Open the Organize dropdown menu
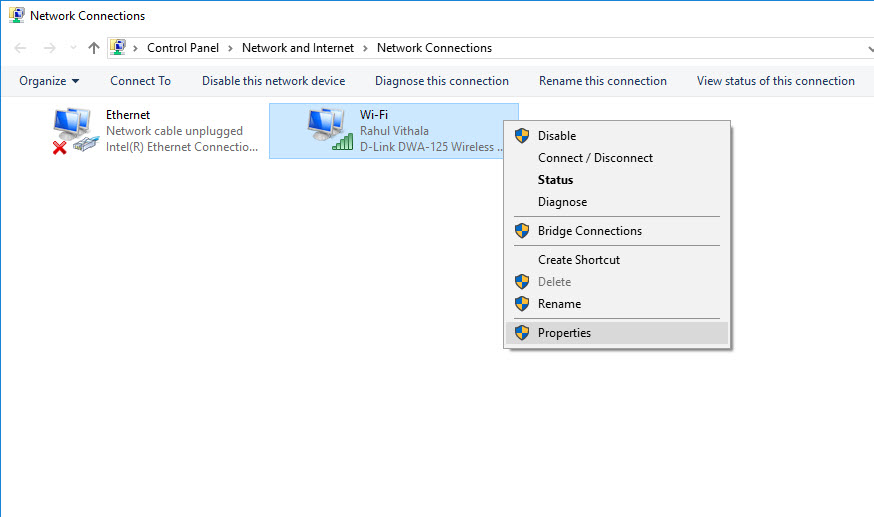The width and height of the screenshot is (874, 517). (x=49, y=81)
